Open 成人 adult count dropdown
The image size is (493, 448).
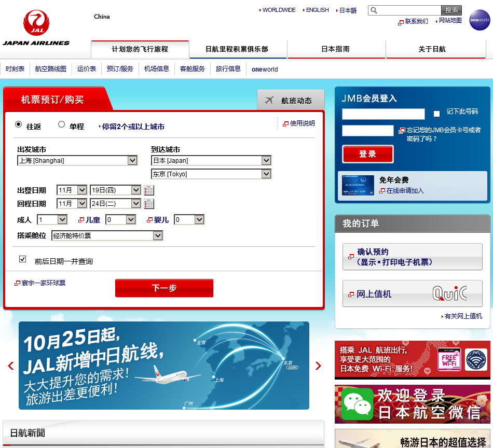(52, 219)
